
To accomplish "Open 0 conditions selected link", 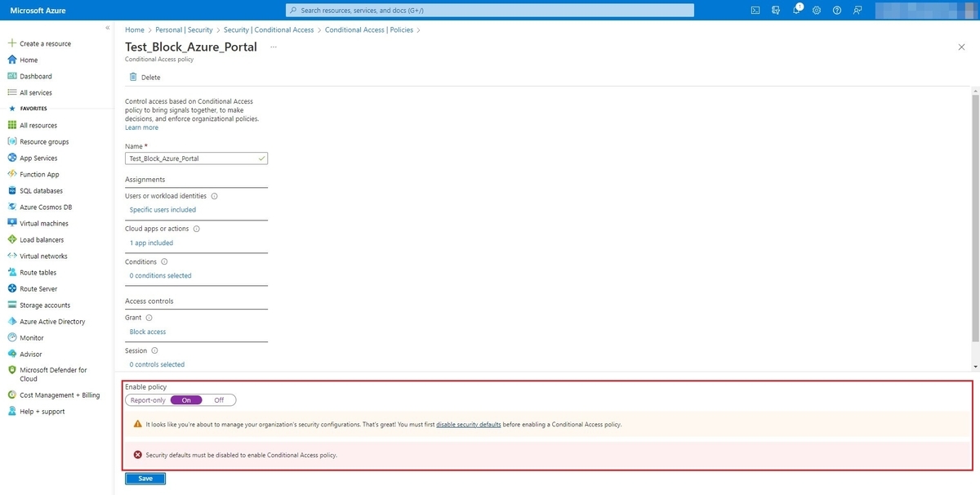I will coord(160,275).
